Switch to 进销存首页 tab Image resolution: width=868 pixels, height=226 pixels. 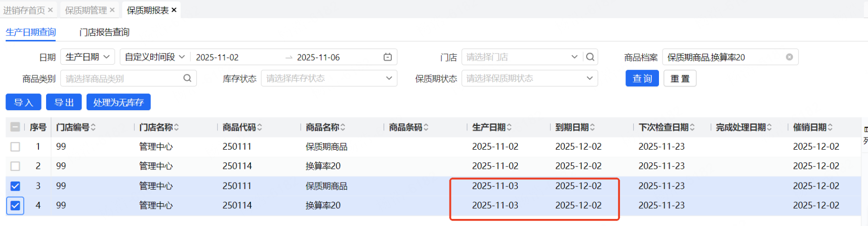pos(24,10)
